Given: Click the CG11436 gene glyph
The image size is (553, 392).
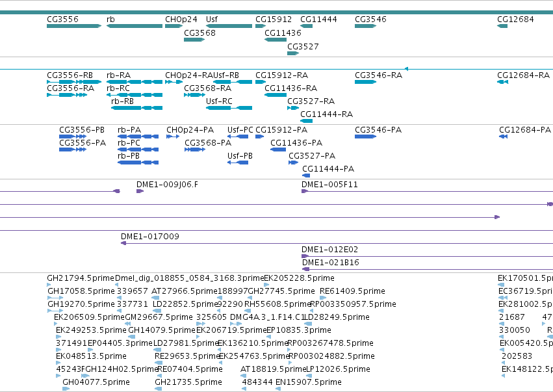Looking at the screenshot, I should [x=276, y=40].
